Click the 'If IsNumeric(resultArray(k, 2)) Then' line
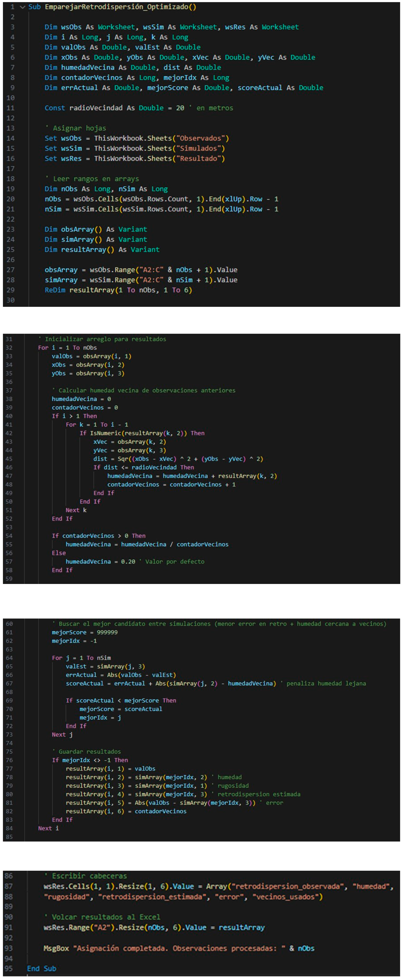This screenshot has width=403, height=980. tap(142, 433)
